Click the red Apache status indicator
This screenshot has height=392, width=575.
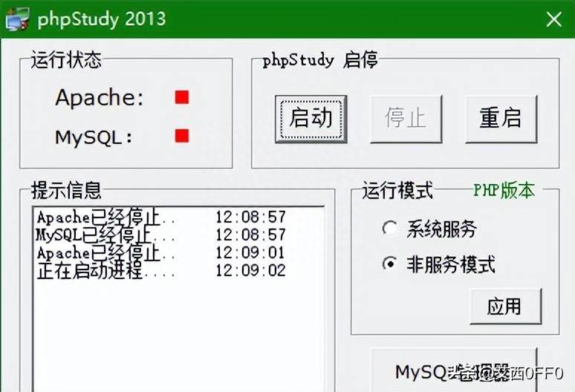pyautogui.click(x=182, y=97)
